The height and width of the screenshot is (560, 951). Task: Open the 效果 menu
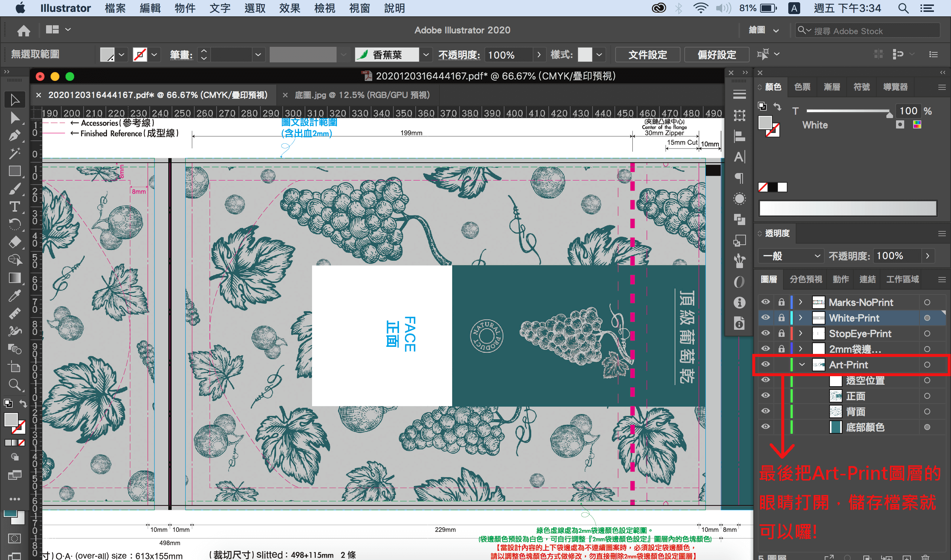pos(289,8)
